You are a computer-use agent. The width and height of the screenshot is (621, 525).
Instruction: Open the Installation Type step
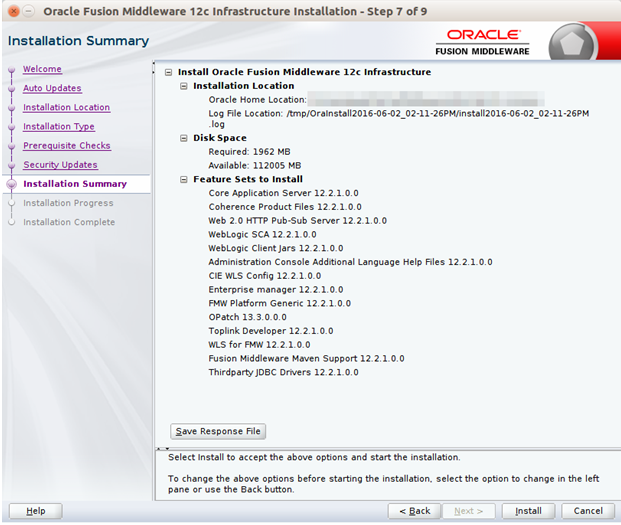(x=59, y=126)
